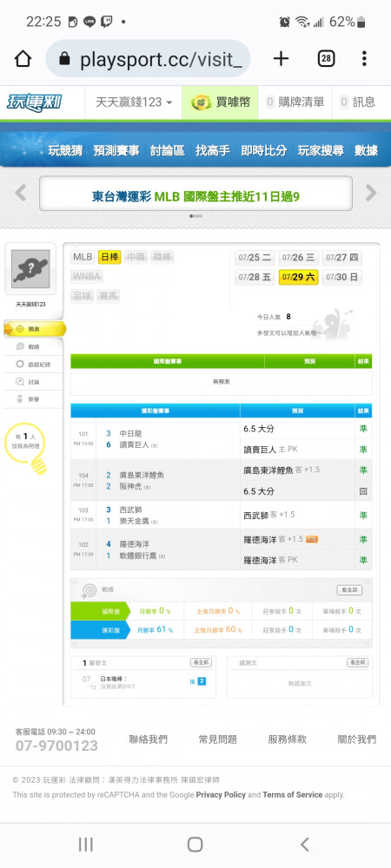Image resolution: width=391 pixels, height=868 pixels.
Task: Choose the 07/25 二 date
Action: [255, 258]
